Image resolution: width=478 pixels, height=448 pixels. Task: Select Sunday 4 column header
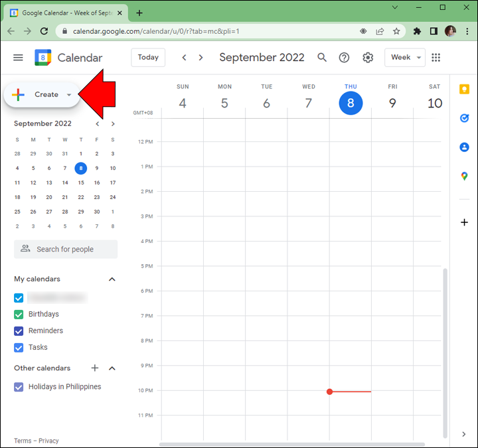[183, 97]
